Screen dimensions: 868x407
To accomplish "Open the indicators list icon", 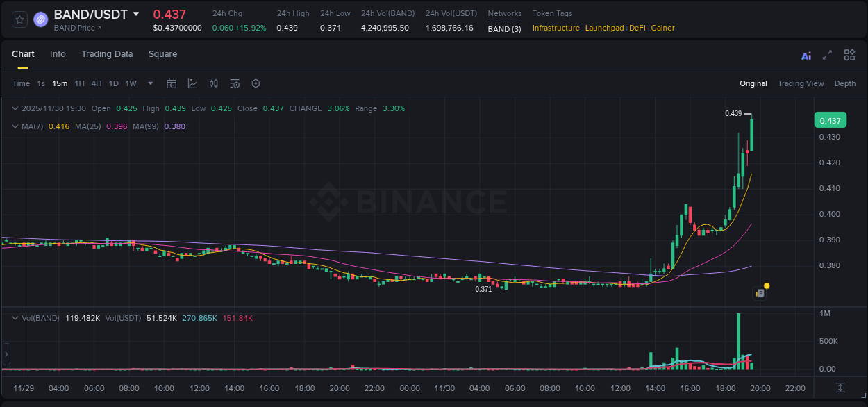I will click(235, 83).
